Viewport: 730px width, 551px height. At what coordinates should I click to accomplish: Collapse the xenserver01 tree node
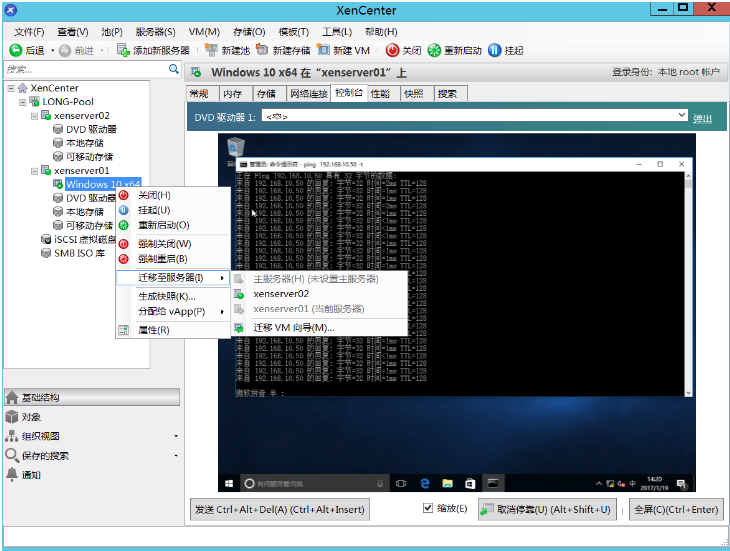pyautogui.click(x=34, y=171)
